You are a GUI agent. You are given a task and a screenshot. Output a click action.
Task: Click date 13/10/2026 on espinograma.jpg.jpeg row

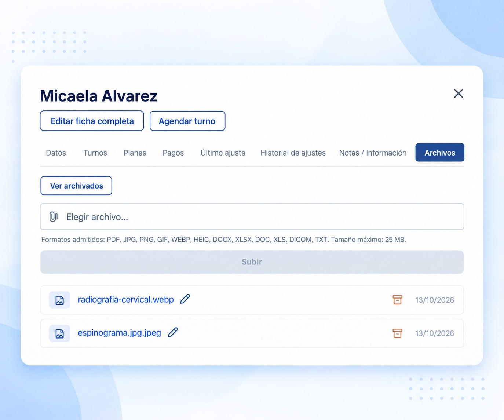point(435,333)
